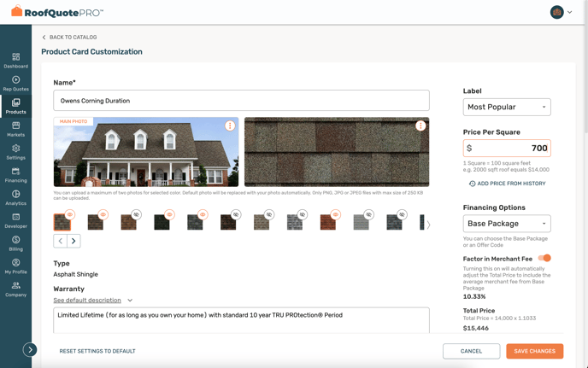Screen dimensions: 588x368
Task: Toggle visibility eye on second swatch
Action: pyautogui.click(x=103, y=214)
